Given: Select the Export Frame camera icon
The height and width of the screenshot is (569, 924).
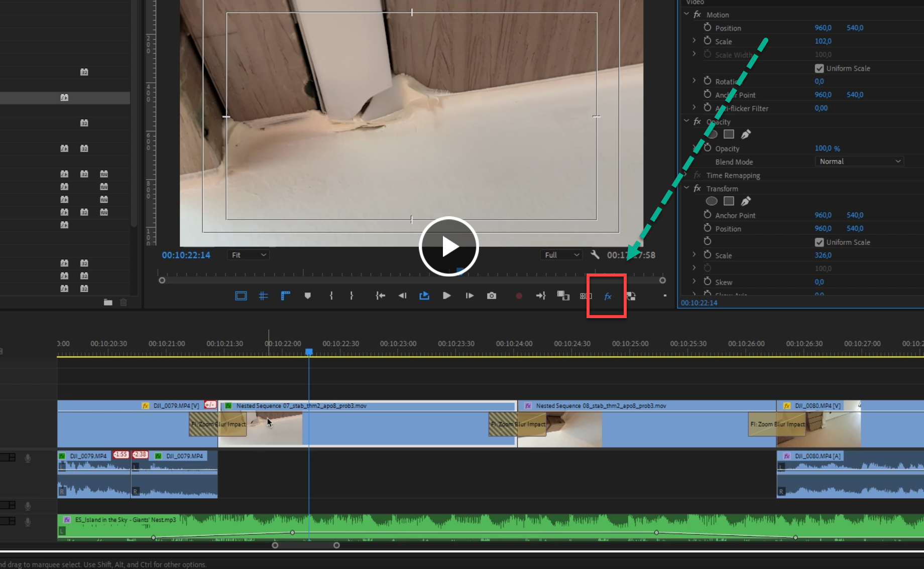Looking at the screenshot, I should (x=492, y=296).
